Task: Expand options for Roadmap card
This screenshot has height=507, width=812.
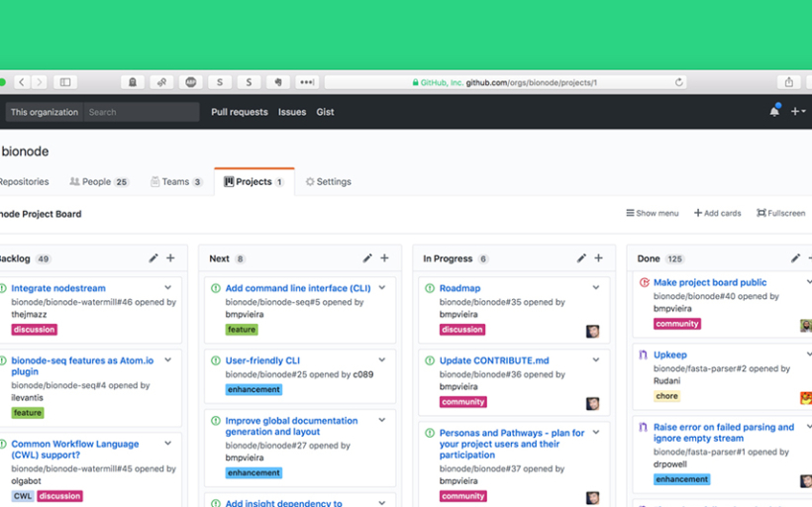Action: point(596,288)
